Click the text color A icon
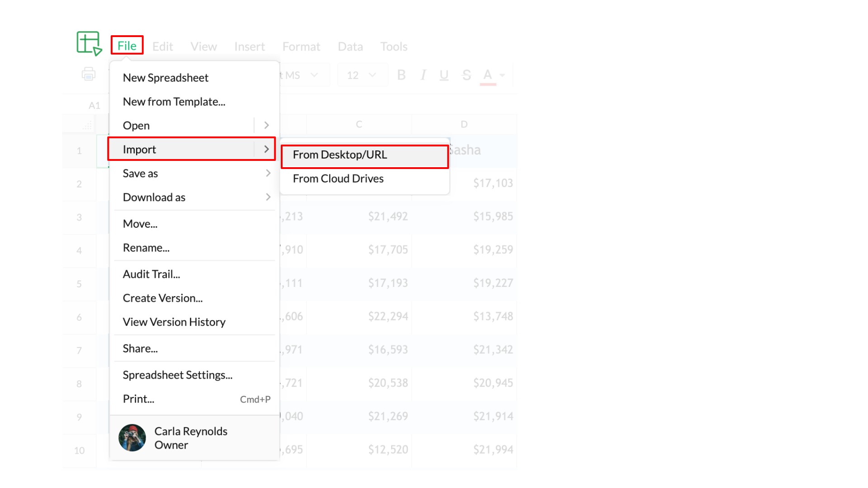This screenshot has height=488, width=868. 487,75
